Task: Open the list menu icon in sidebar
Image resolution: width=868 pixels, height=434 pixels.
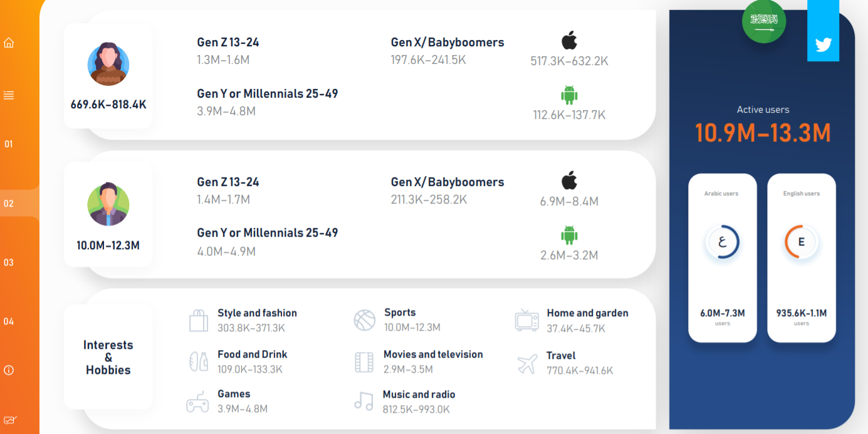Action: point(9,95)
